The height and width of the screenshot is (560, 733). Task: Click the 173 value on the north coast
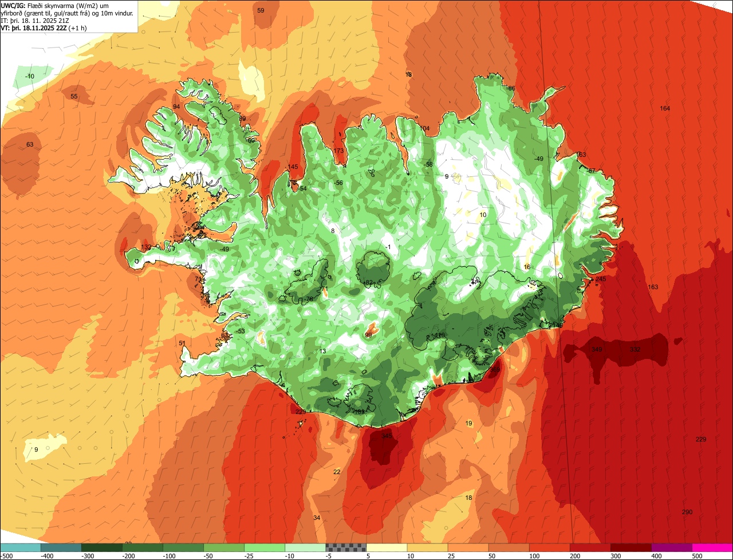pyautogui.click(x=338, y=151)
